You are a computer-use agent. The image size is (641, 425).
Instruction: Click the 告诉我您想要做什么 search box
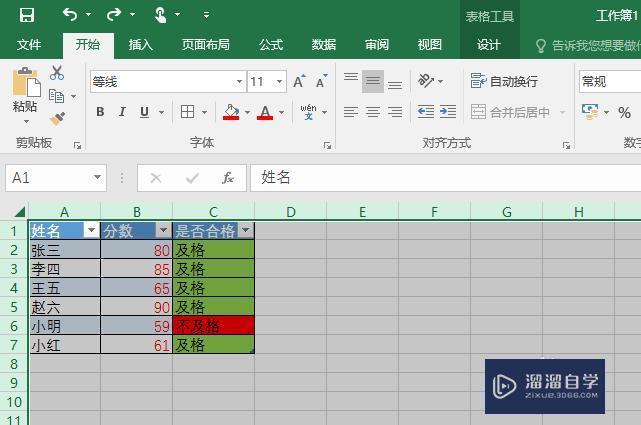pos(589,45)
